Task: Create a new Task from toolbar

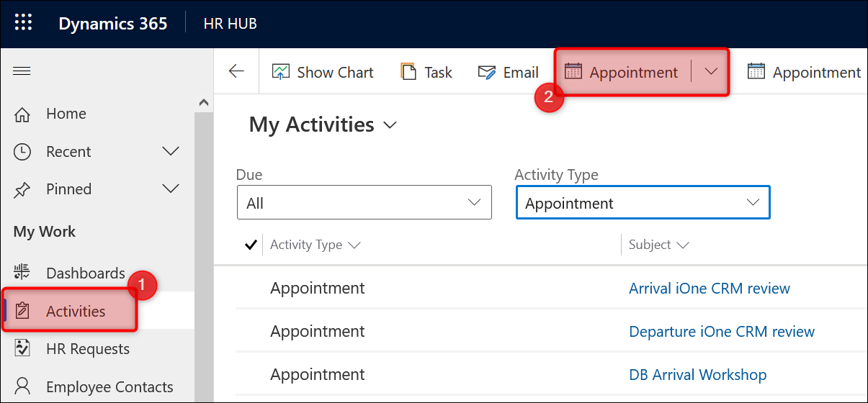Action: pos(426,73)
